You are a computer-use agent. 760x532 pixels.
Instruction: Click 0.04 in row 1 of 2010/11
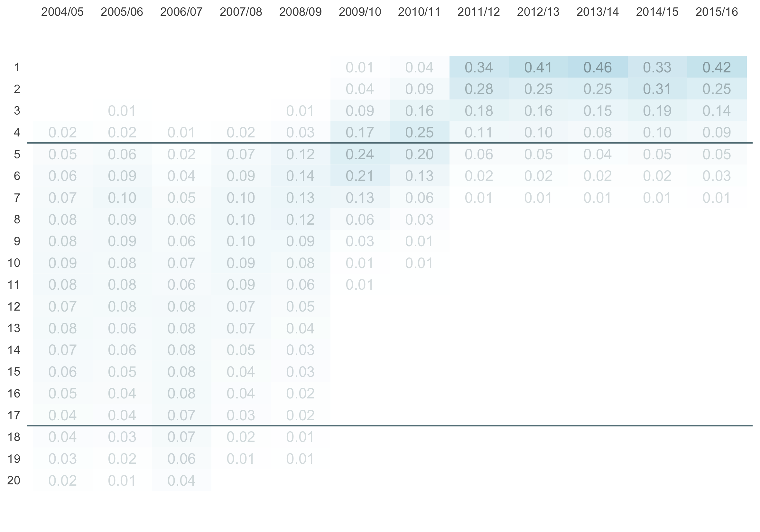419,68
